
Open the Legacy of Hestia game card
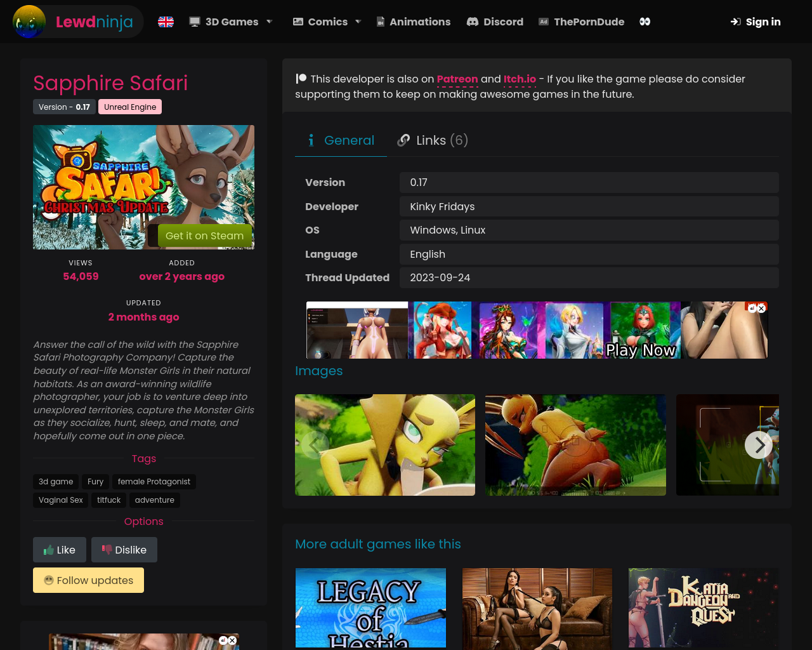370,608
